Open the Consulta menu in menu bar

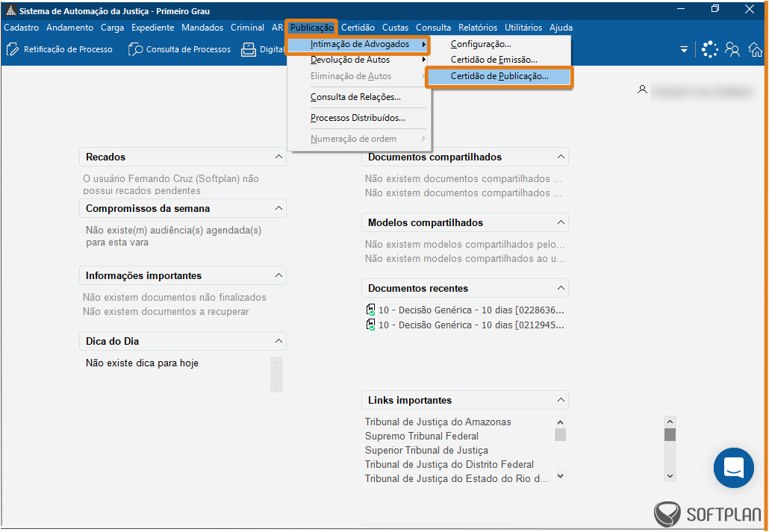(433, 28)
